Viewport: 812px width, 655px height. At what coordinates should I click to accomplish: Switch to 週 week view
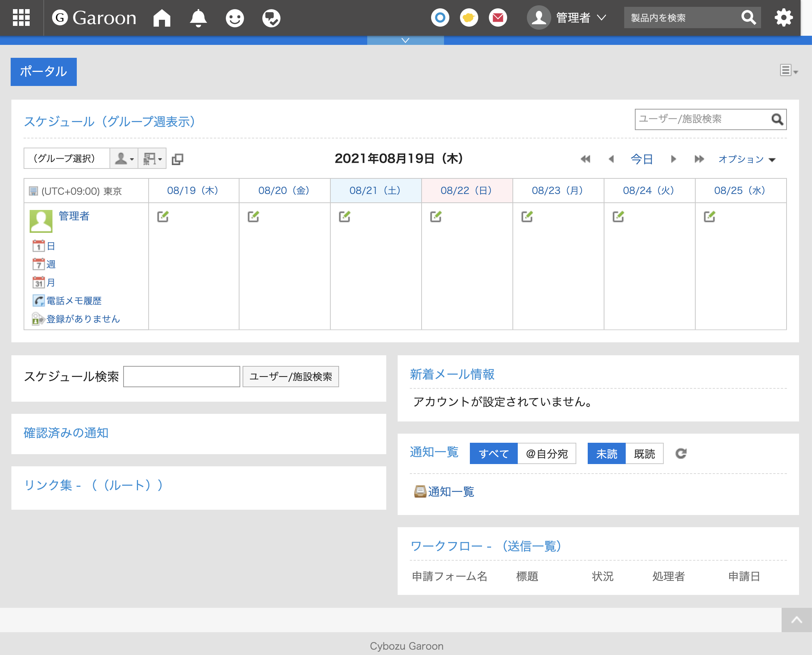pos(44,264)
